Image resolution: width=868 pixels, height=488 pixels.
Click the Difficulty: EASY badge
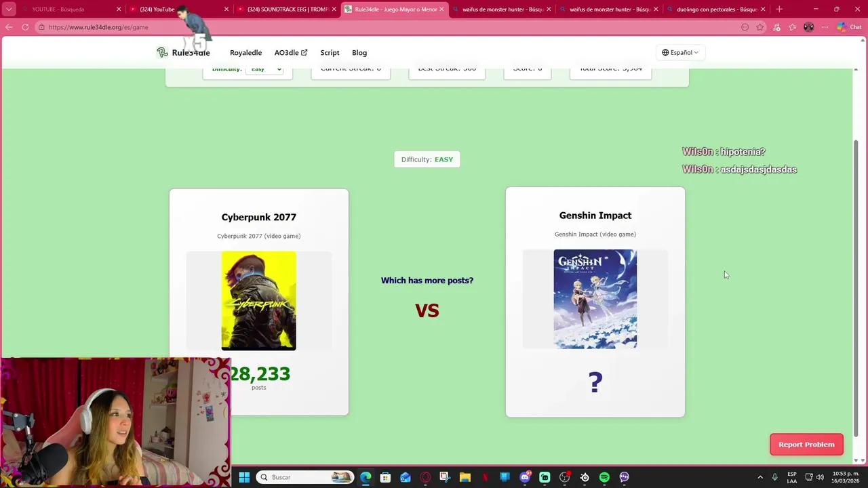[x=427, y=159]
